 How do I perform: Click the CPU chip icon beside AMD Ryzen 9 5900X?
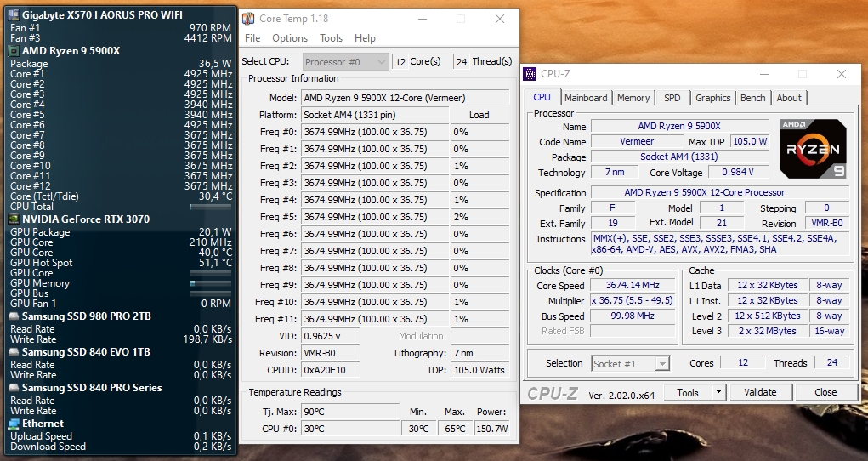point(14,51)
